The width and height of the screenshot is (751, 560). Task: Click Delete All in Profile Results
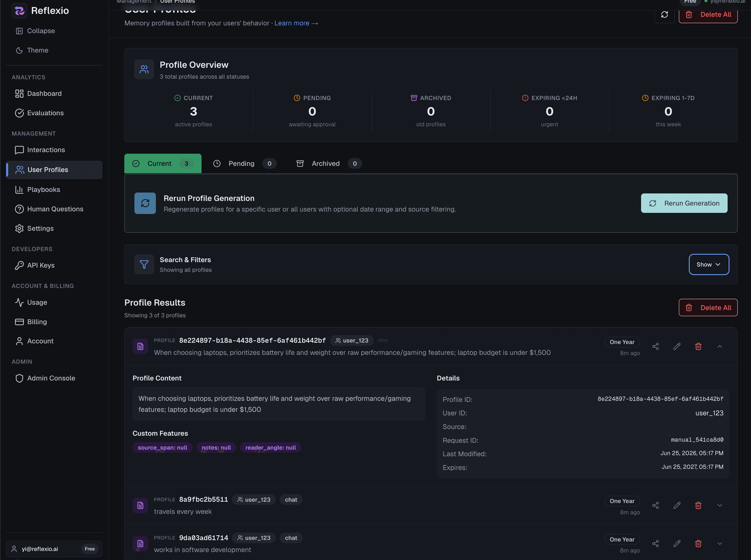[x=708, y=307]
